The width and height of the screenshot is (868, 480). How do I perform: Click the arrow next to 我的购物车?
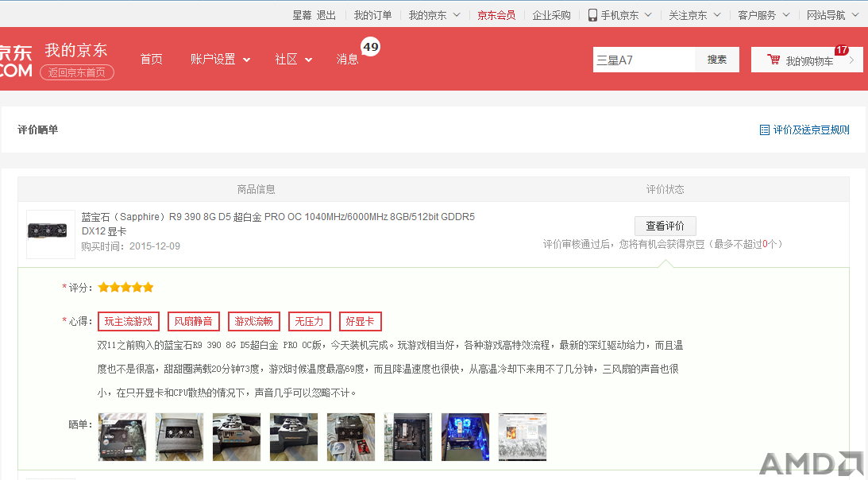pos(851,60)
